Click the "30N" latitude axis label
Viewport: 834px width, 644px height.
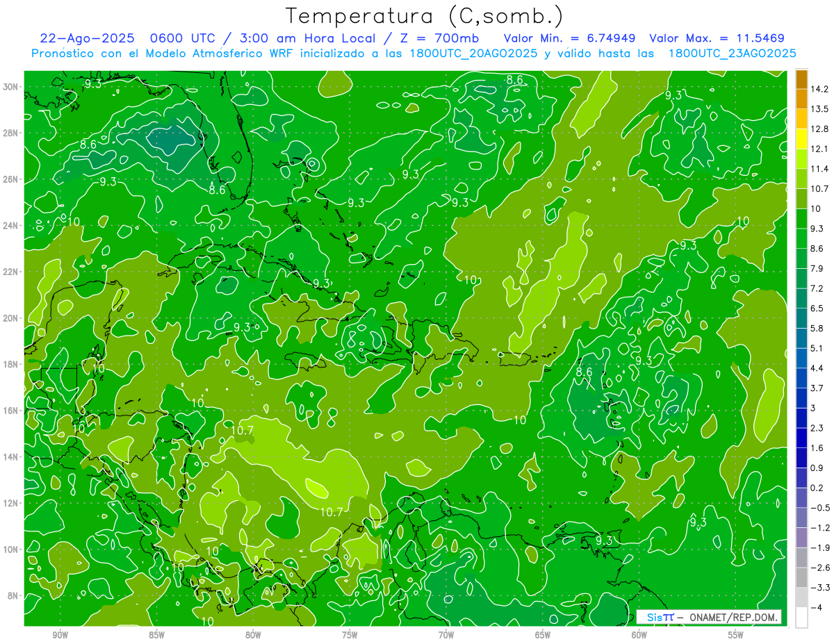[x=12, y=86]
